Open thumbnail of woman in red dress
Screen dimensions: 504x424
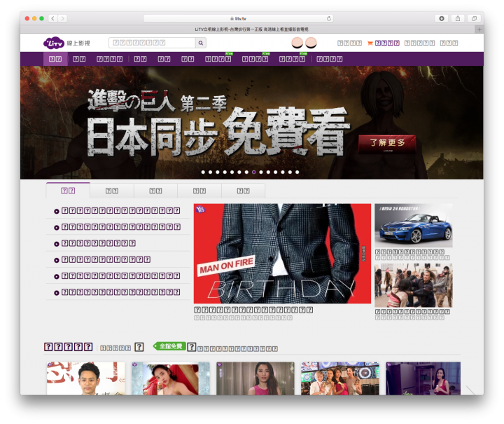[x=171, y=378]
